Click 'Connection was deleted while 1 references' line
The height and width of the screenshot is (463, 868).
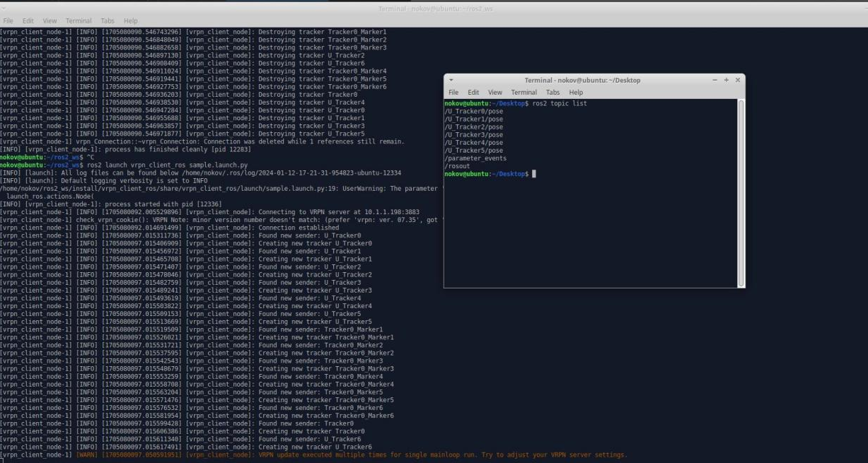tap(202, 141)
